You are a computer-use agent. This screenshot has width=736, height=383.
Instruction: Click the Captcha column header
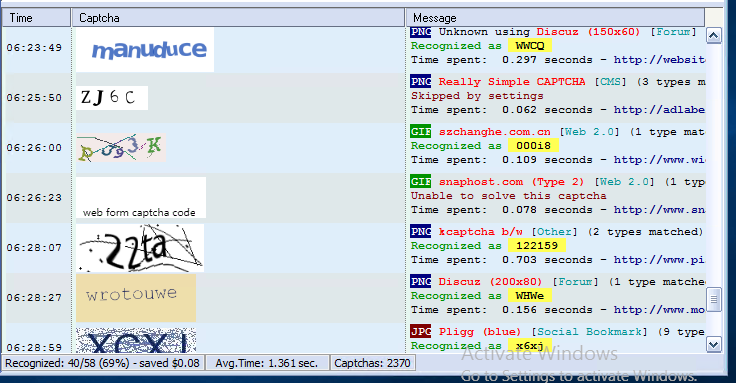[238, 18]
